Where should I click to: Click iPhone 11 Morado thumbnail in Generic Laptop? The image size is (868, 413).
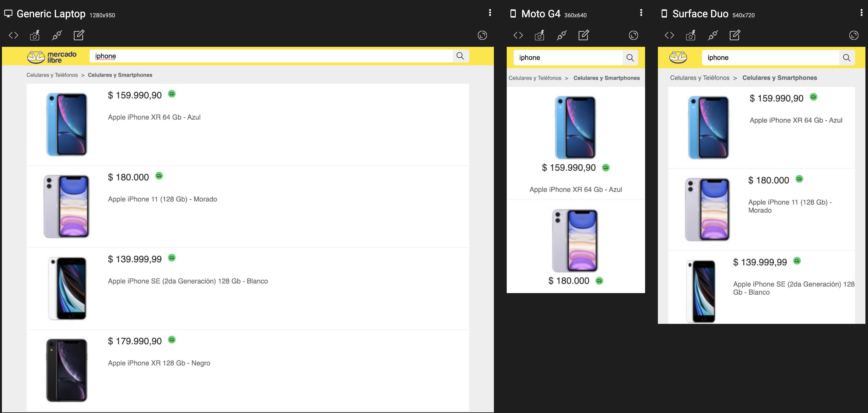click(66, 206)
